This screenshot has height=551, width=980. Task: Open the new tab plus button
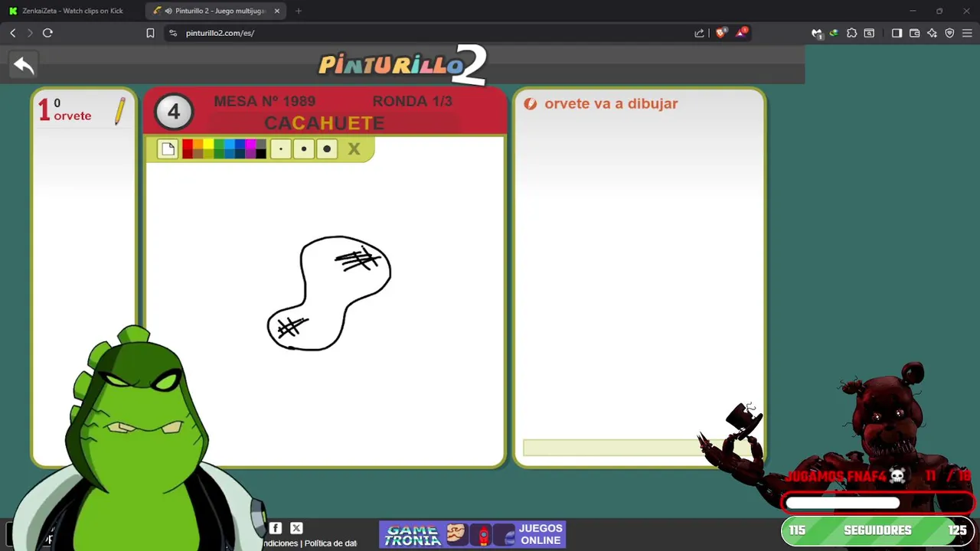[299, 11]
